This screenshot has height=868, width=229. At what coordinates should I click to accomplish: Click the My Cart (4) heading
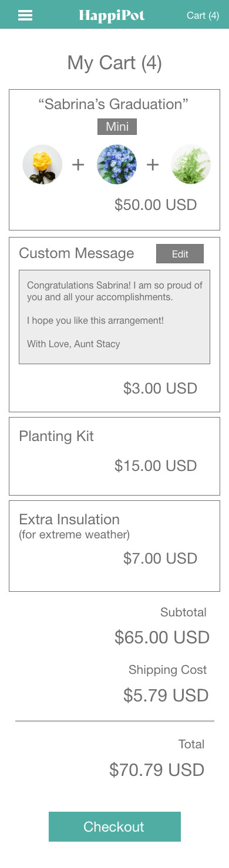(114, 63)
